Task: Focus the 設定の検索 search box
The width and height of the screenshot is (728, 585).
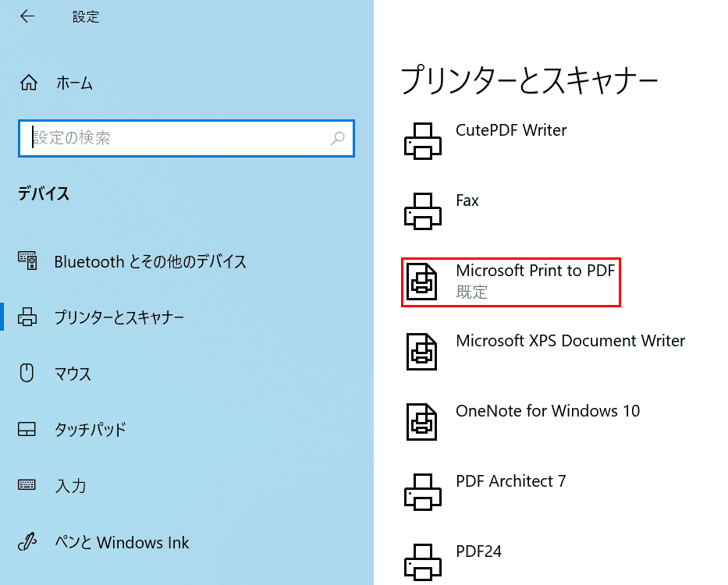Action: pos(186,138)
